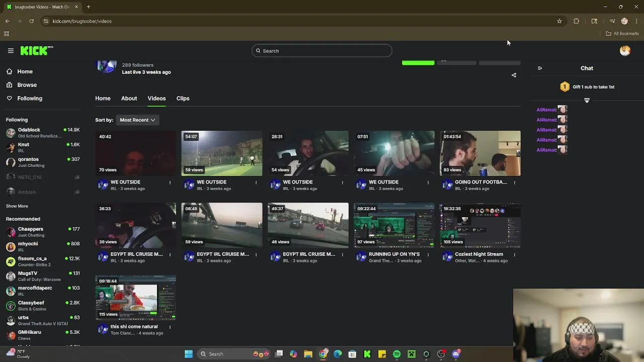Switch to Clips tab

(x=183, y=99)
